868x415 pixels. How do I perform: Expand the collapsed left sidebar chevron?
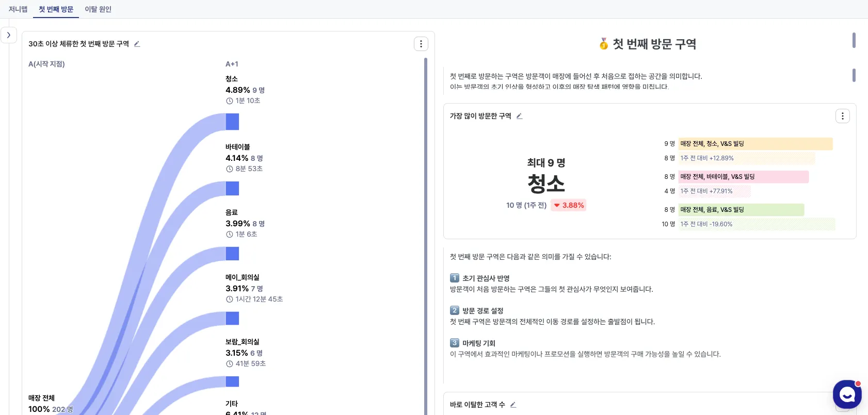click(9, 35)
